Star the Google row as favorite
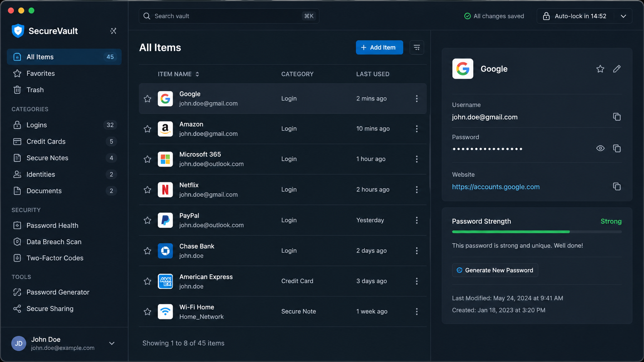 [148, 99]
